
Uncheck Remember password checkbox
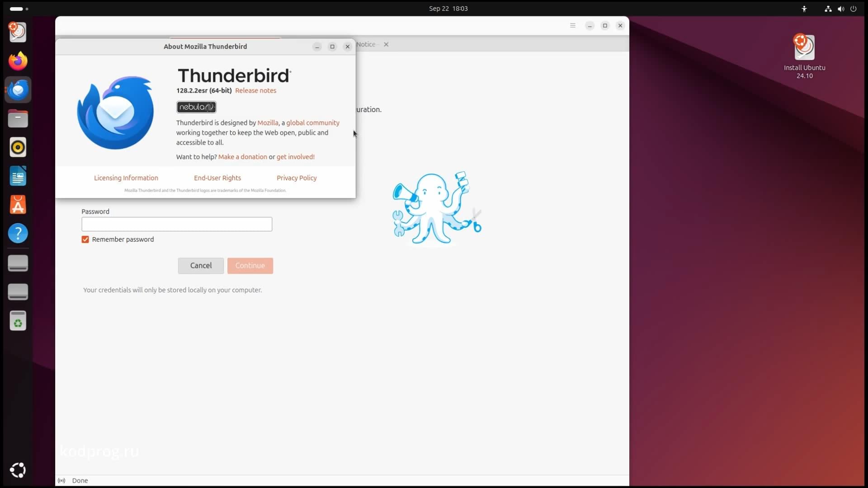[x=85, y=239]
